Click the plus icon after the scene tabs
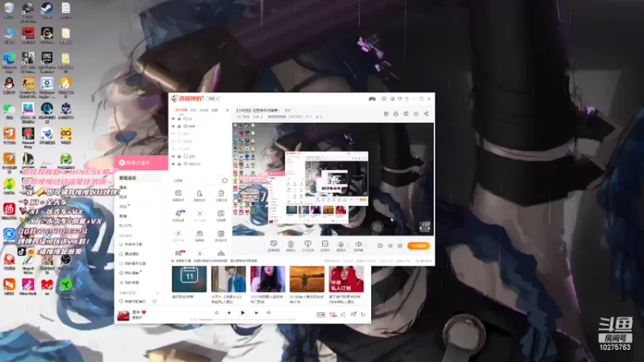The image size is (644, 362). (x=227, y=110)
